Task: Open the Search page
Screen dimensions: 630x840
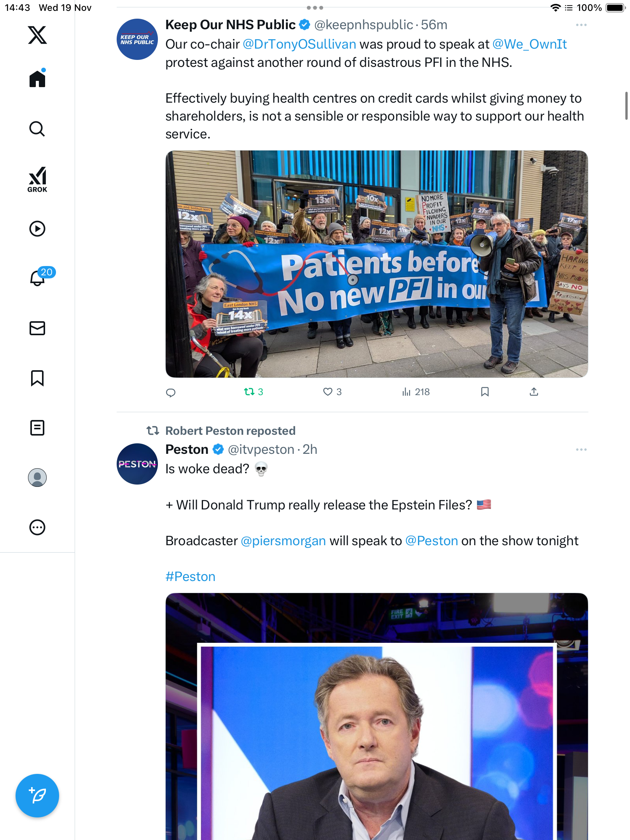Action: pos(37,129)
